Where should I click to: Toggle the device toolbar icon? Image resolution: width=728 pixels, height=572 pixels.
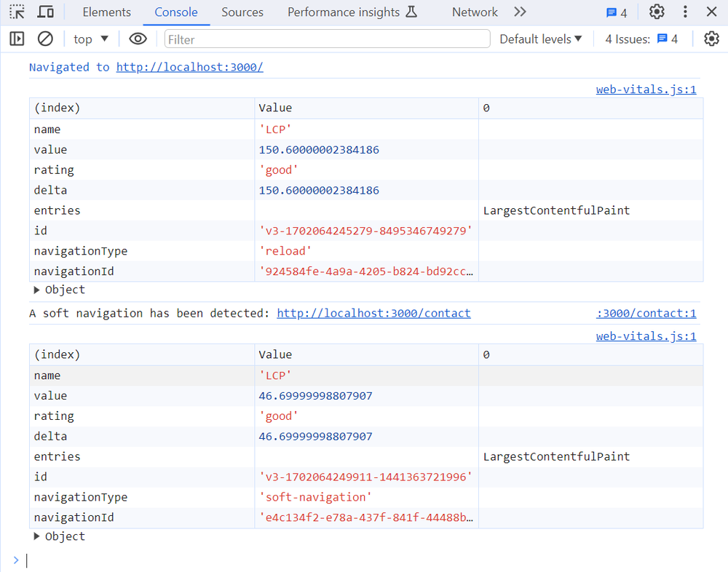coord(45,12)
